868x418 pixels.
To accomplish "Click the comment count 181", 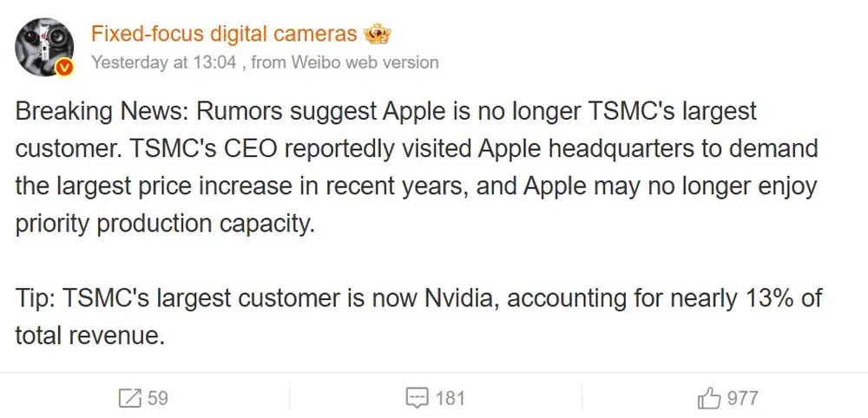I will point(450,398).
